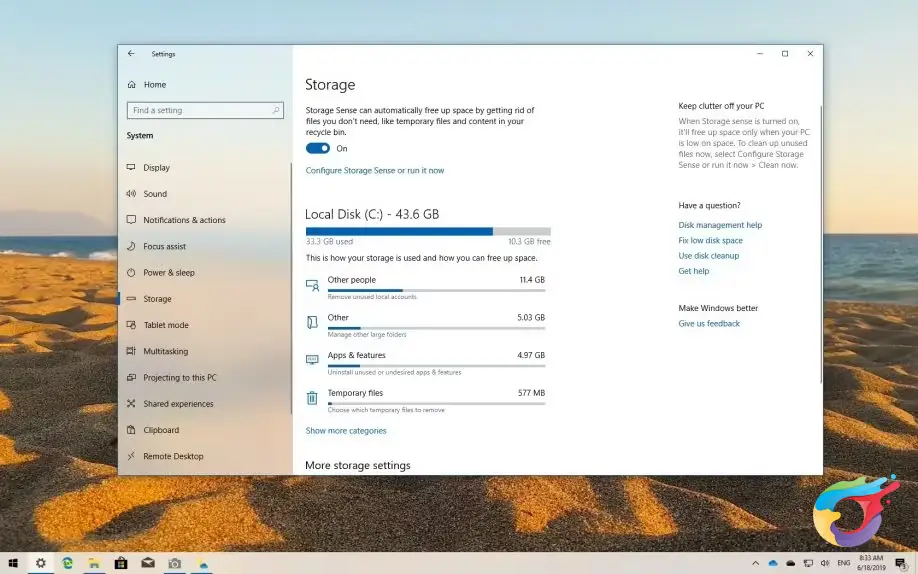Click Give us feedback link
Viewport: 918px width, 574px height.
pyautogui.click(x=709, y=323)
